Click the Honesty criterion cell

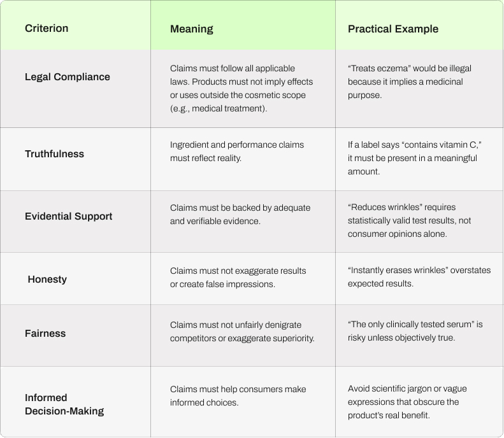(47, 279)
